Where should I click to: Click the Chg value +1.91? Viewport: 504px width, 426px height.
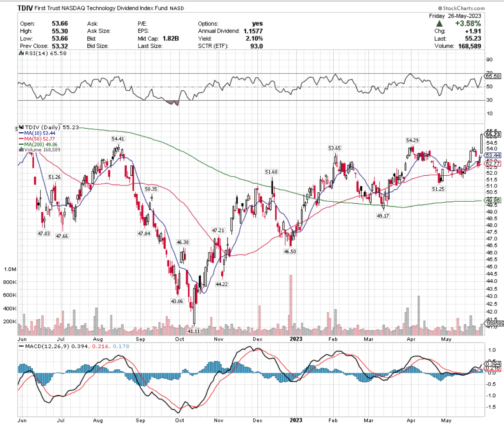point(473,31)
